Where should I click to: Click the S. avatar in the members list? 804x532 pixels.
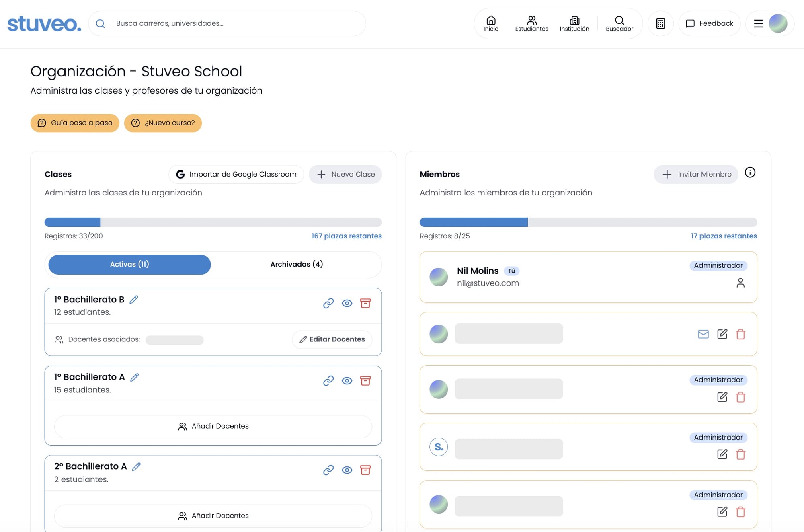tap(439, 447)
